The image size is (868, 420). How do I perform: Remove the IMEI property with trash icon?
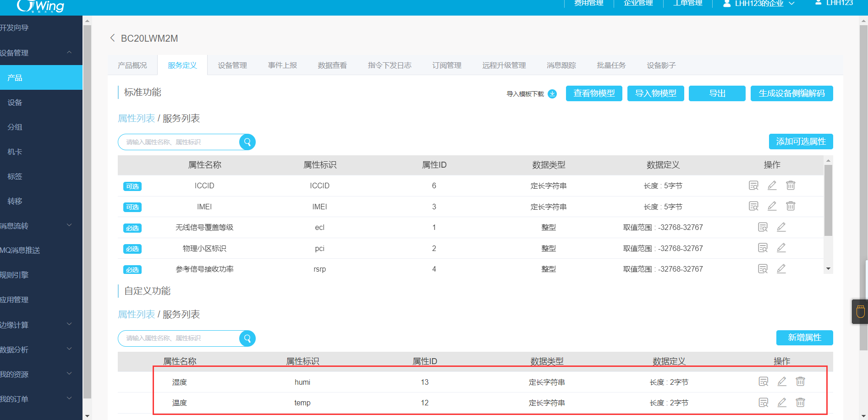[791, 206]
